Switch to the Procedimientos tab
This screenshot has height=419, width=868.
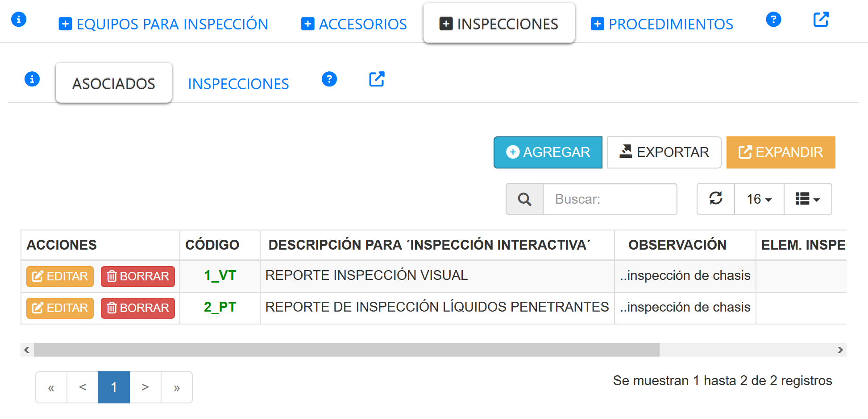click(662, 24)
